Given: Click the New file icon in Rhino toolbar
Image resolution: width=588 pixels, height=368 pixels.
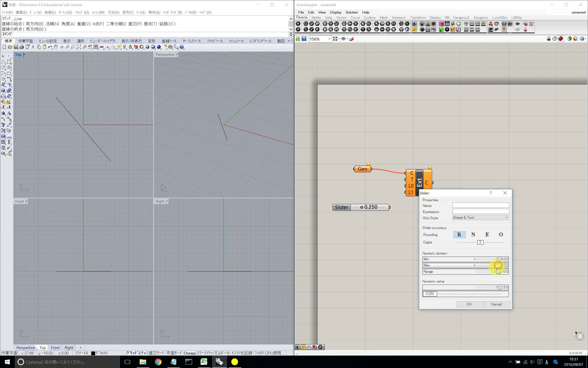Looking at the screenshot, I should [x=4, y=47].
